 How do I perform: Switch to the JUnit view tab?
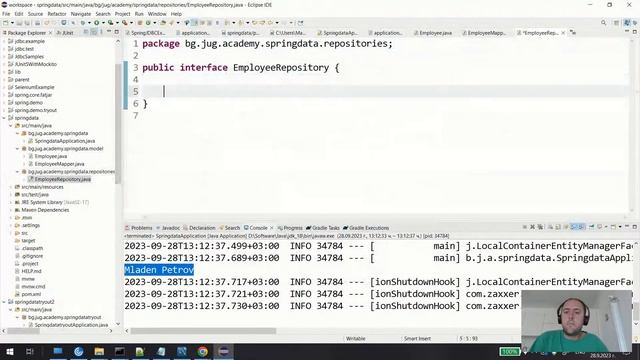65,33
